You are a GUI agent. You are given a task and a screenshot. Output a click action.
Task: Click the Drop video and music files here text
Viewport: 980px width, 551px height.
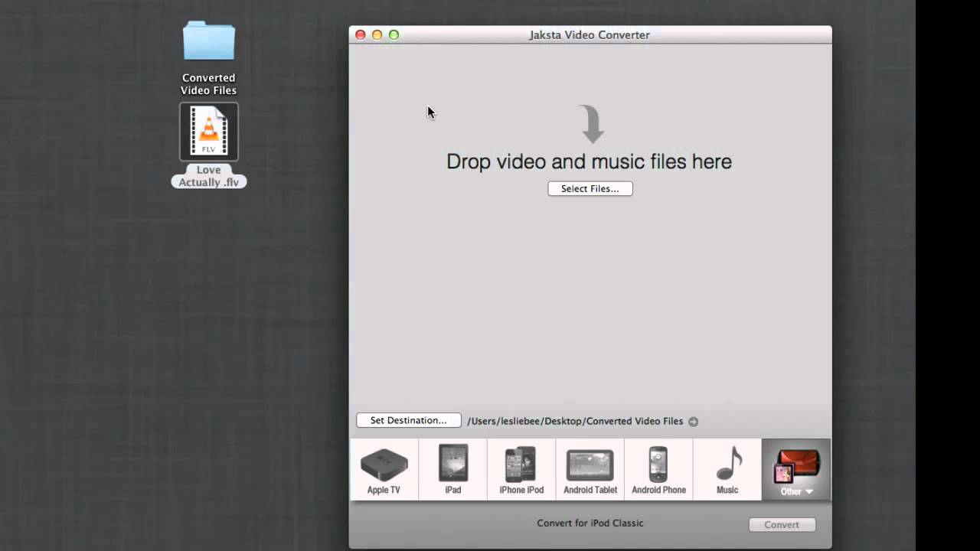(x=589, y=161)
